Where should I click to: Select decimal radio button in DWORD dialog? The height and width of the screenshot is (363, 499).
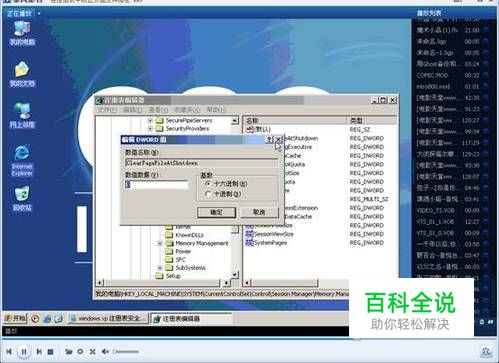(208, 194)
